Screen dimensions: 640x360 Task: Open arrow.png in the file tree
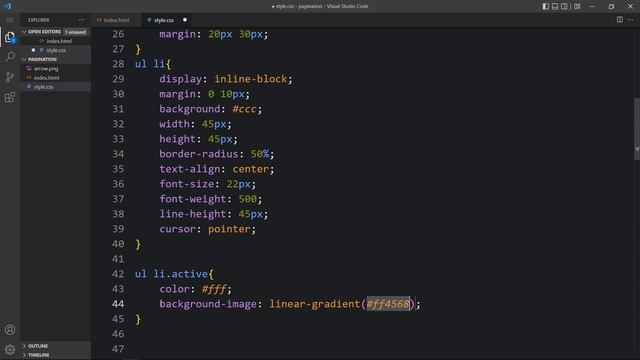click(x=46, y=69)
